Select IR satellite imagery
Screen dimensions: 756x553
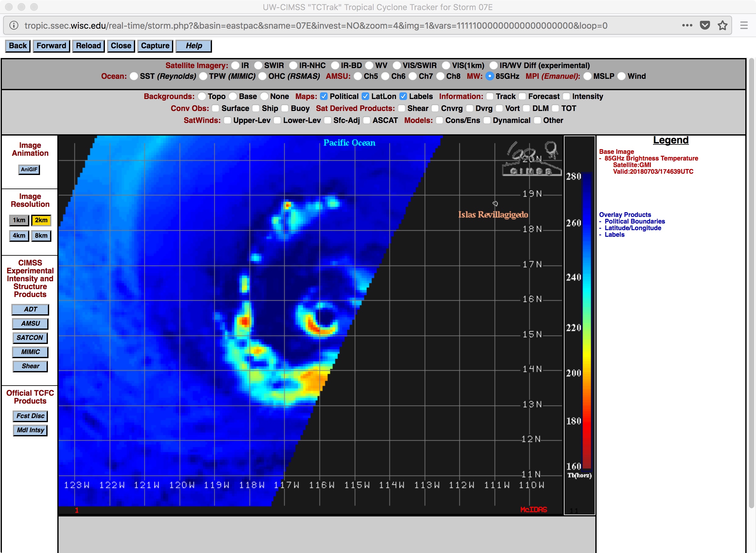coord(236,65)
